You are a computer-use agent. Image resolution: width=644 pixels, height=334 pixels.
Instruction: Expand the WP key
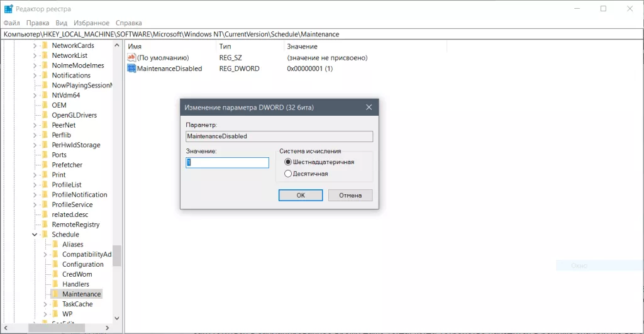click(x=45, y=314)
